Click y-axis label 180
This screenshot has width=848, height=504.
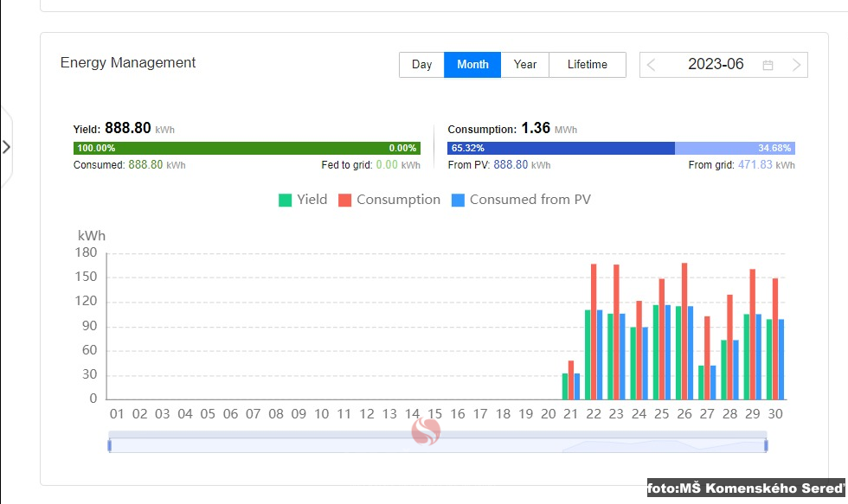point(86,252)
